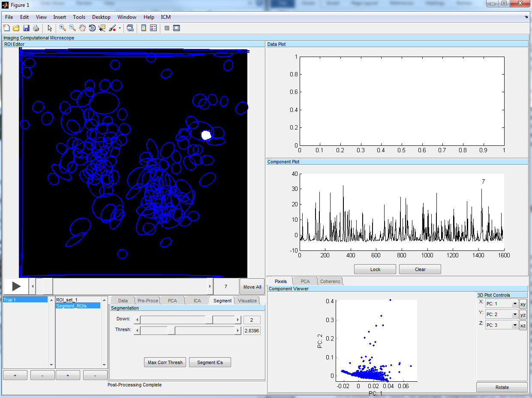Select the Pan hand tool

click(82, 28)
